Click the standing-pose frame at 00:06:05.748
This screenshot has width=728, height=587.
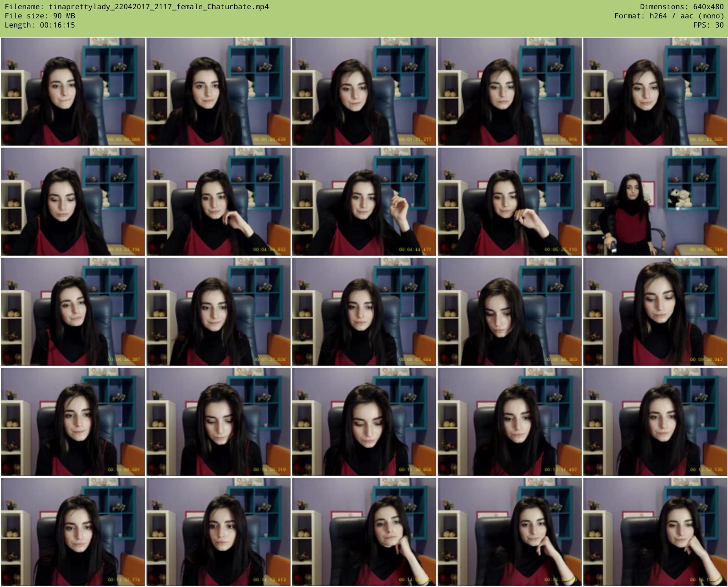655,202
